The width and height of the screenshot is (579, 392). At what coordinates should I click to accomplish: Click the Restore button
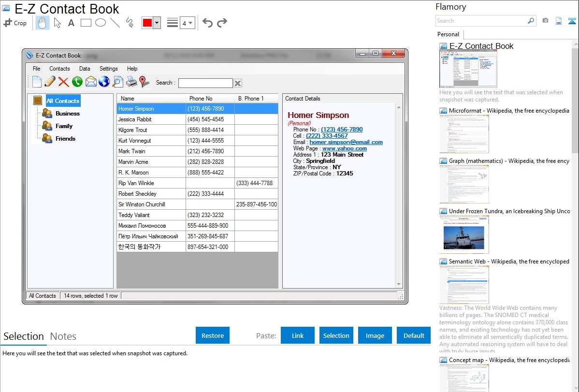pyautogui.click(x=213, y=335)
